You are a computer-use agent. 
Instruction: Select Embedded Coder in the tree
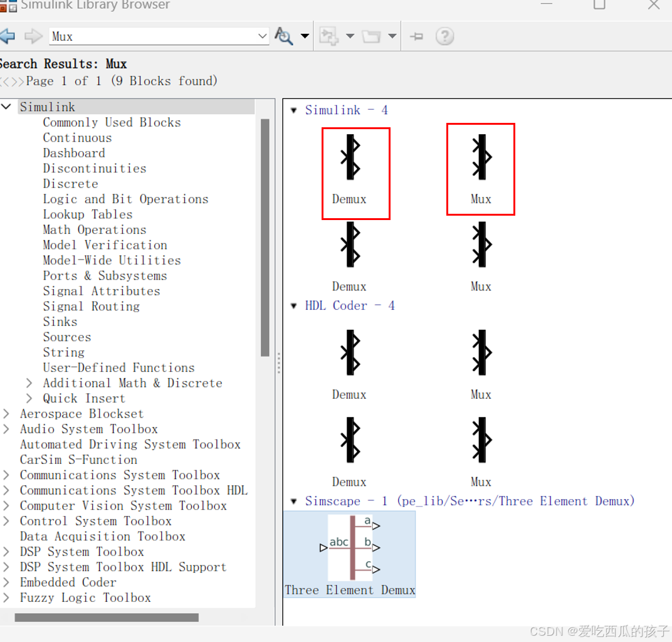(68, 582)
